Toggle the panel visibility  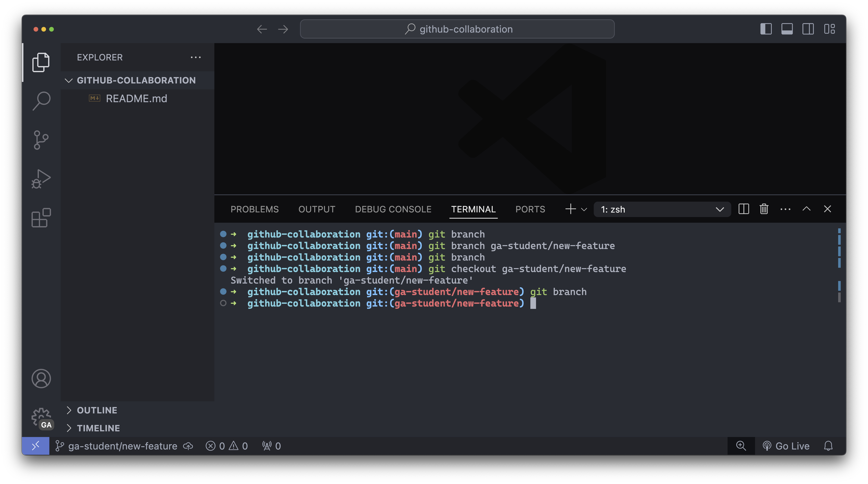coord(787,29)
